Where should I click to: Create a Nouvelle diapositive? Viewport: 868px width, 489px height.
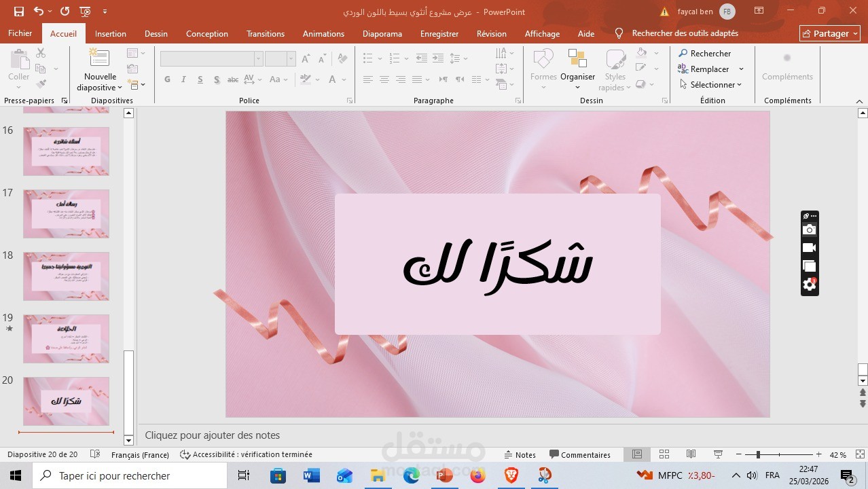pos(100,70)
